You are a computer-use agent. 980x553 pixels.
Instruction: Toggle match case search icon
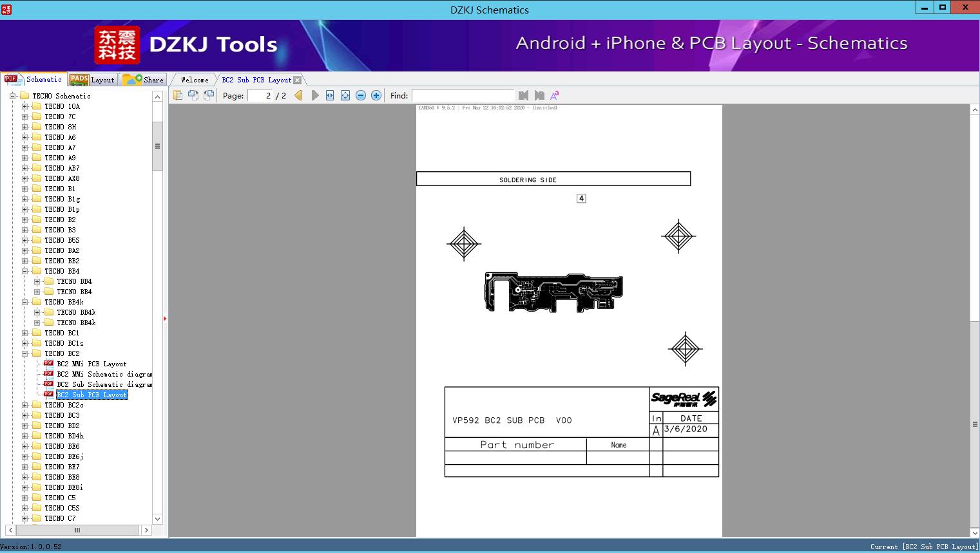click(x=554, y=95)
